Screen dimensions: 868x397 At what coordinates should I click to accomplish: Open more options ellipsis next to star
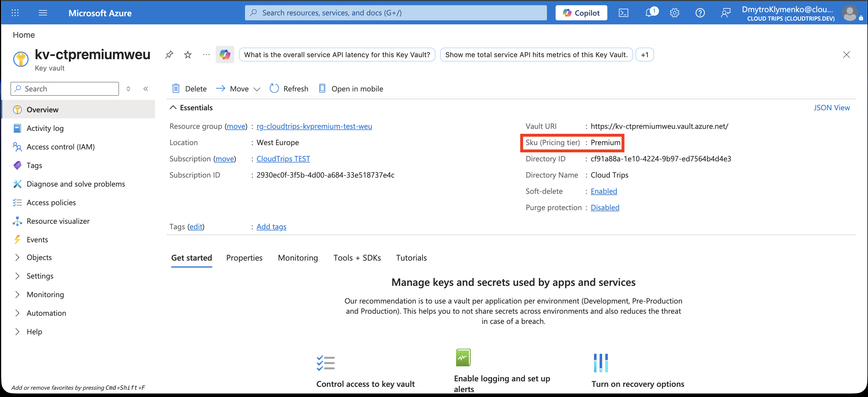pyautogui.click(x=206, y=55)
